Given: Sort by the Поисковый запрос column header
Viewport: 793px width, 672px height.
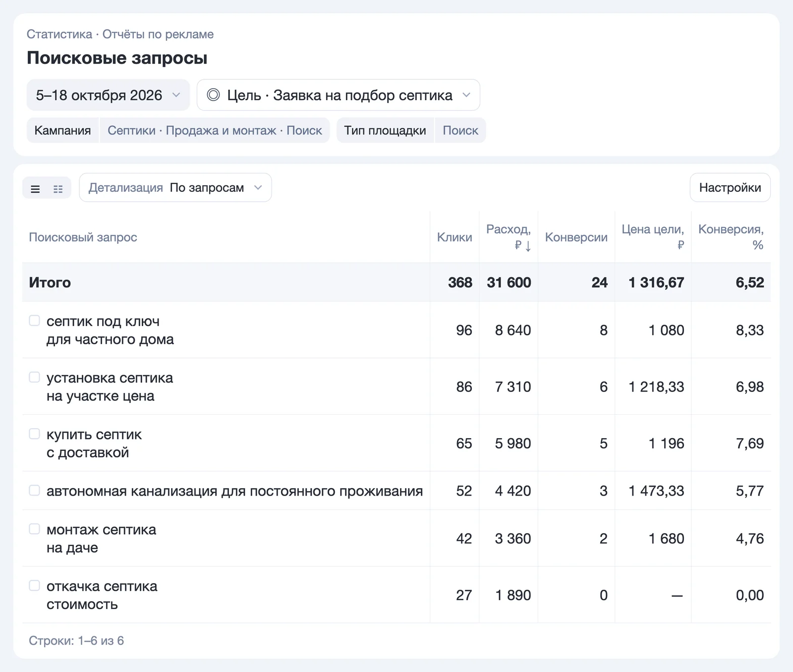Looking at the screenshot, I should coord(83,237).
